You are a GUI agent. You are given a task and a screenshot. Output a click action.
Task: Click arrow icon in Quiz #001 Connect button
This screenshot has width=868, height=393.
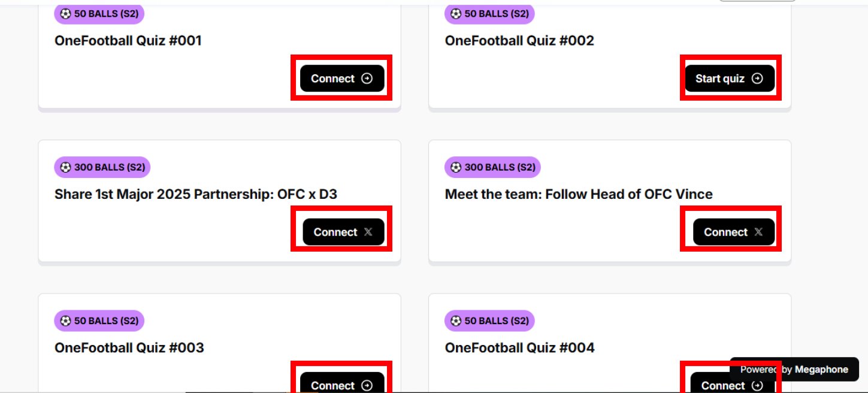point(367,78)
